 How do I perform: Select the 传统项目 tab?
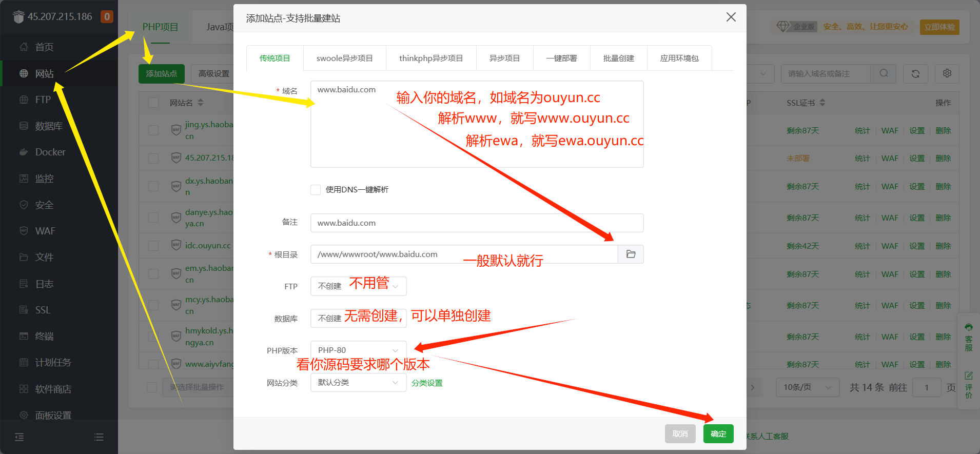tap(275, 58)
